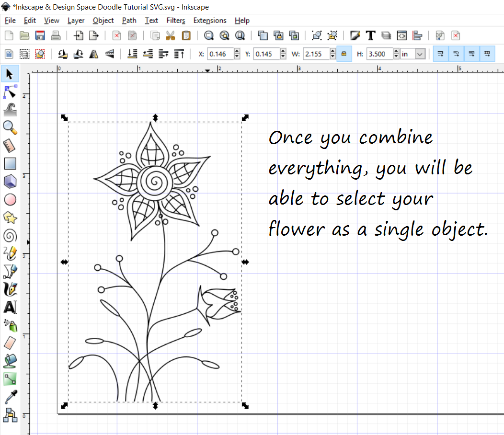The height and width of the screenshot is (435, 504).
Task: Activate the Zoom tool in the toolbox
Action: coord(10,127)
